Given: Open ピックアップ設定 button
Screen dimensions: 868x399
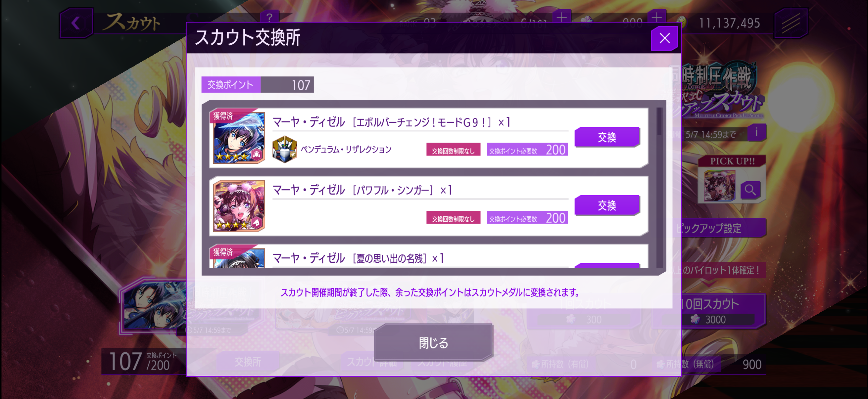Looking at the screenshot, I should 721,228.
